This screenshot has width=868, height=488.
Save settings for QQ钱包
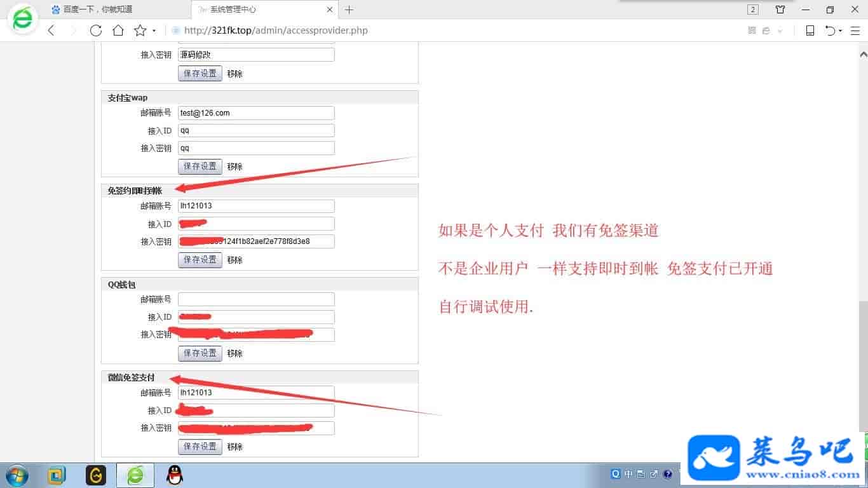coord(200,353)
